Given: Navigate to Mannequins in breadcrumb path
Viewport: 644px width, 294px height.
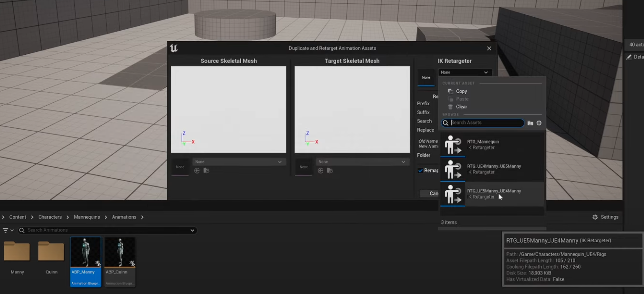Looking at the screenshot, I should (87, 217).
